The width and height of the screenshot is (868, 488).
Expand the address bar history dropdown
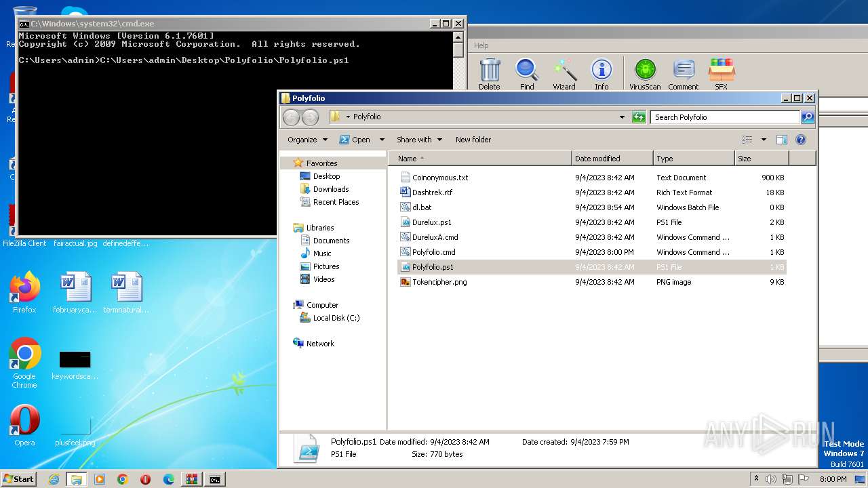coord(622,117)
